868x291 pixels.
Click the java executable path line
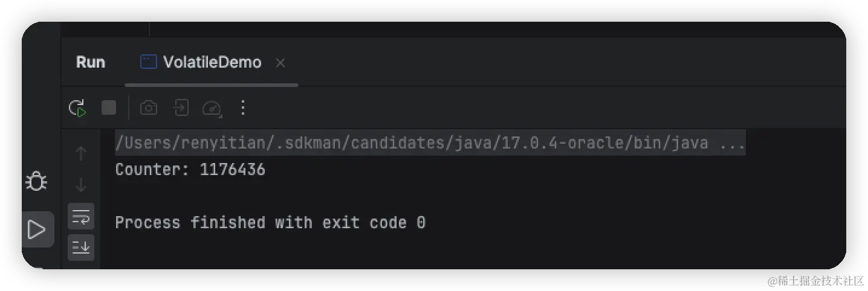(411, 144)
